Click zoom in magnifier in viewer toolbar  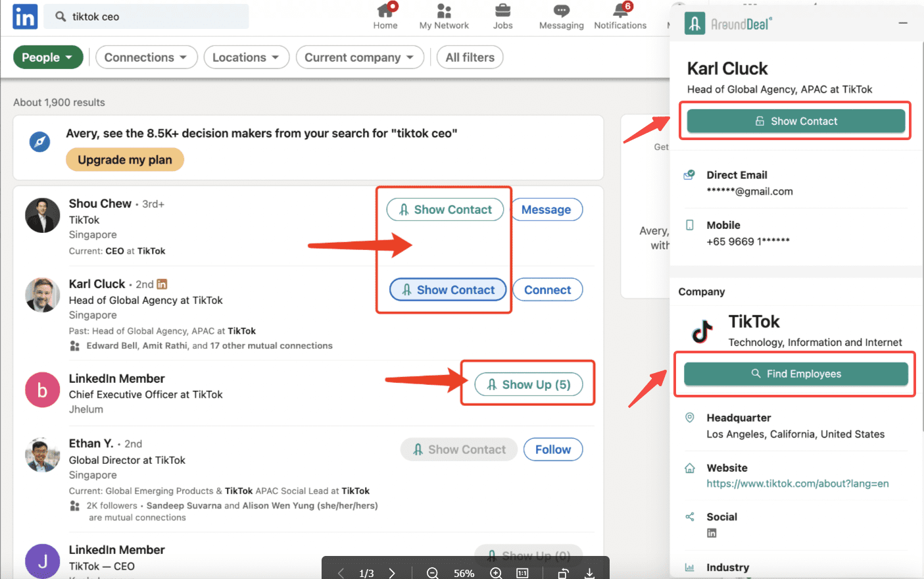[x=496, y=573]
